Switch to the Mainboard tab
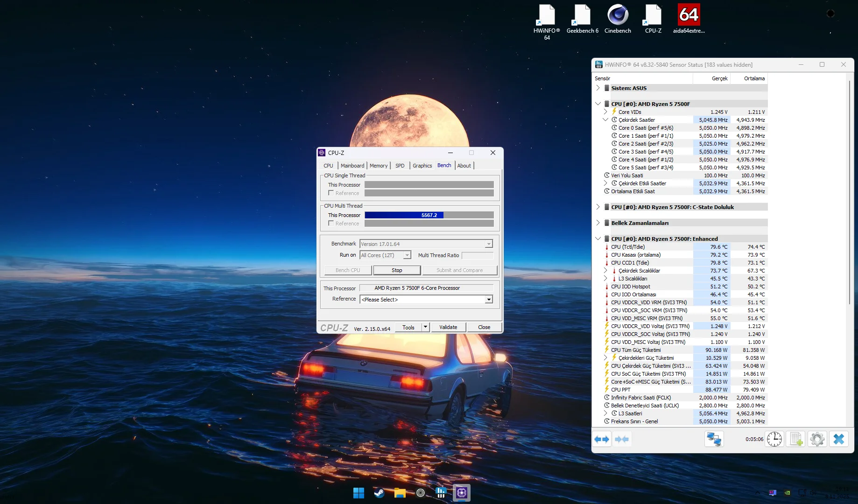 pos(352,166)
